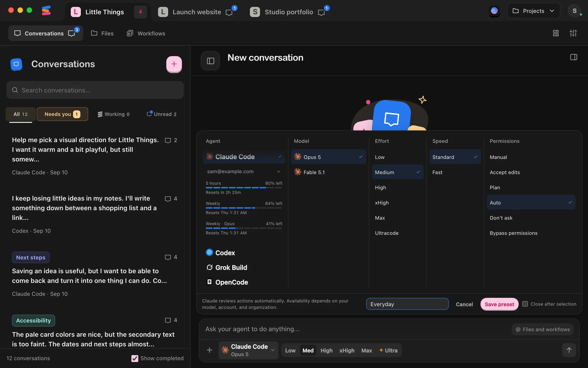588x368 pixels.
Task: Open the Studio portfolio project tab
Action: [x=289, y=12]
